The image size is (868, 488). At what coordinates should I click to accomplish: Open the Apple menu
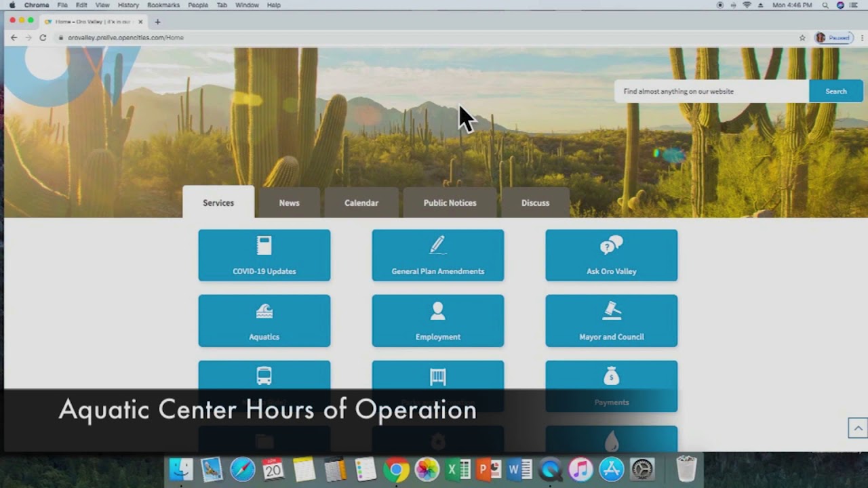[x=12, y=5]
